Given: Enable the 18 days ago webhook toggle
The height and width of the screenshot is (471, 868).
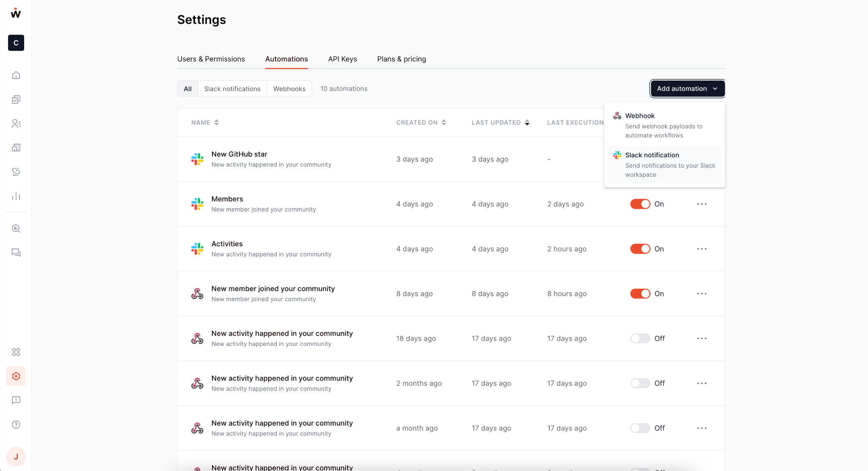Looking at the screenshot, I should pyautogui.click(x=640, y=338).
